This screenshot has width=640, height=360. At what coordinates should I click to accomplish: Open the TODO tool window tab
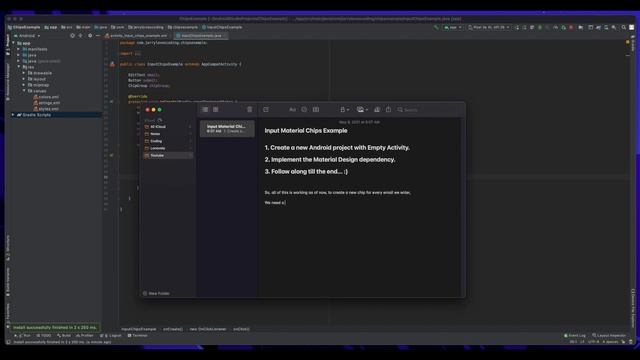point(44,336)
